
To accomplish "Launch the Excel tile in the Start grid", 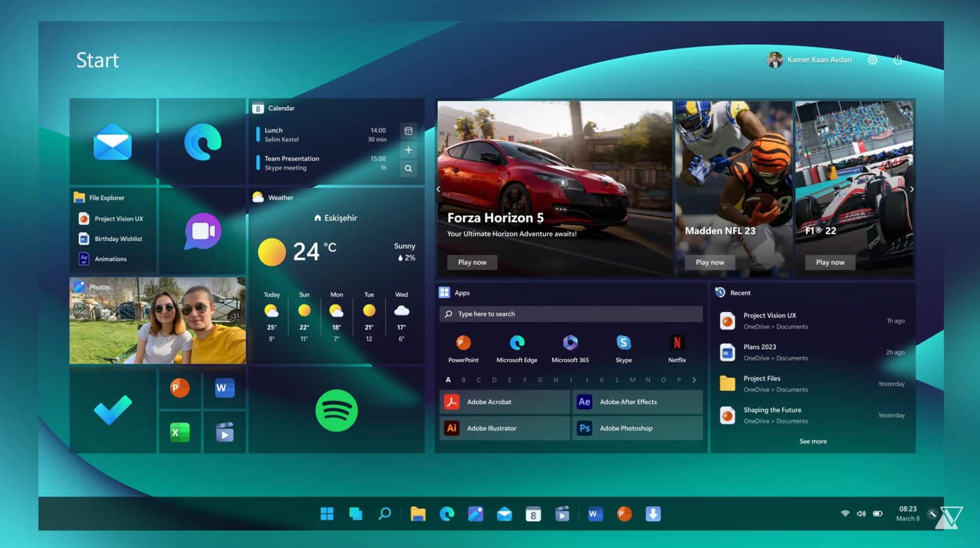I will pyautogui.click(x=179, y=432).
